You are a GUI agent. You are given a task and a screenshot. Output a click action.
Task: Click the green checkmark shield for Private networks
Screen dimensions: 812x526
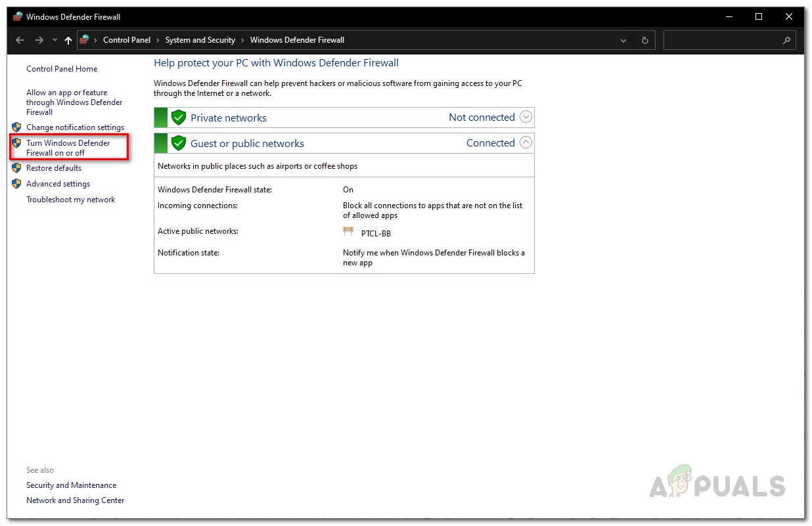tap(179, 117)
